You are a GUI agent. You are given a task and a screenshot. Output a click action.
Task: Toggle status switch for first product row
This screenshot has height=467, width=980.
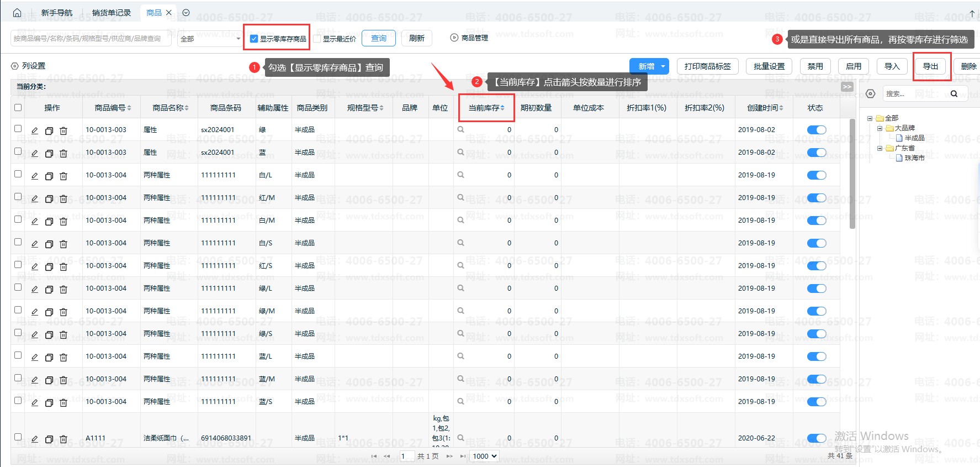pos(816,130)
